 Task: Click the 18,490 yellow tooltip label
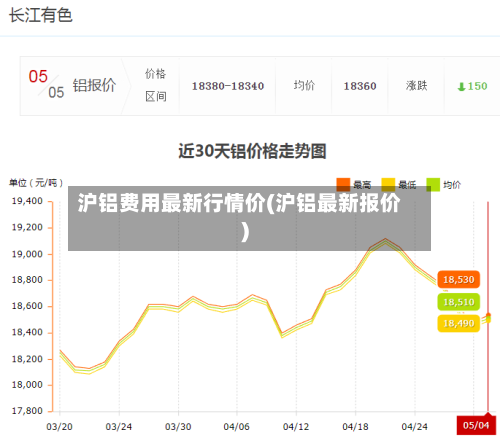(x=459, y=323)
